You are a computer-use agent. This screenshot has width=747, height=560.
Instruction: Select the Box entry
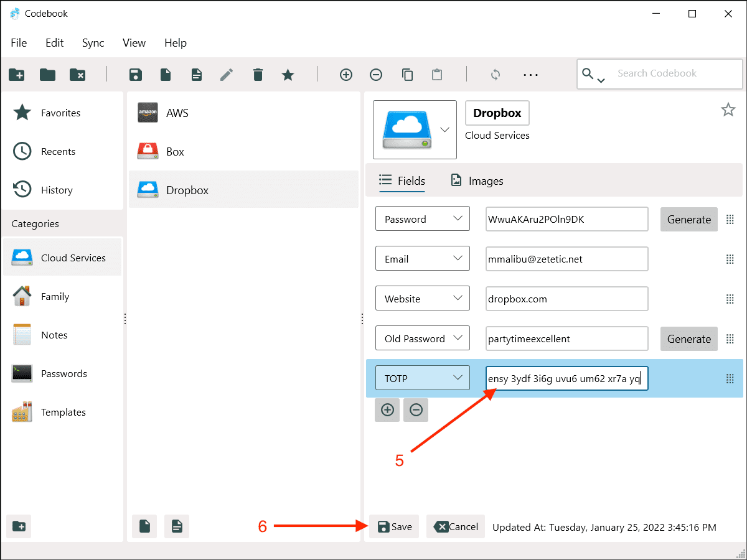click(x=243, y=152)
